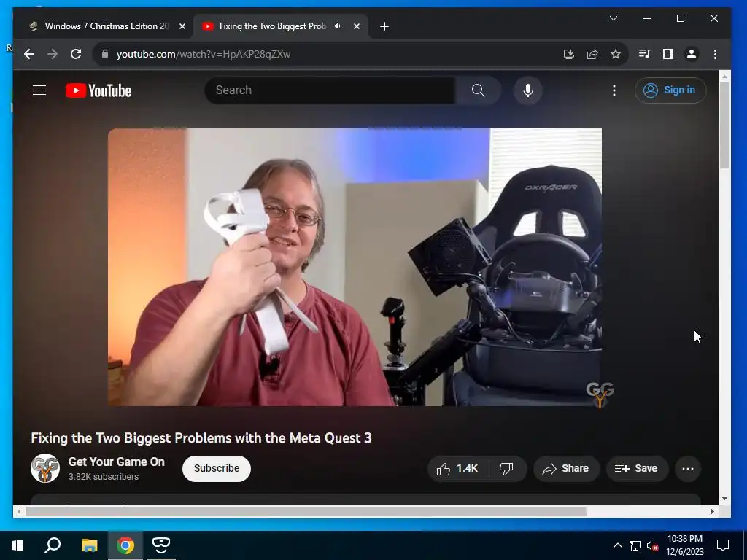Open the Get Your Game On channel name
747x560 pixels.
pyautogui.click(x=116, y=462)
